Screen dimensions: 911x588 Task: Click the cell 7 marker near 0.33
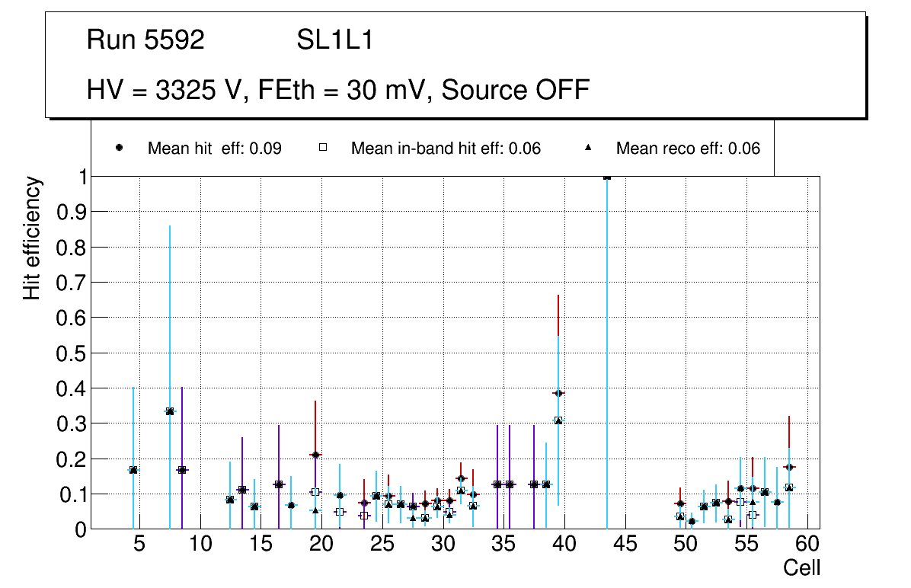tap(170, 411)
